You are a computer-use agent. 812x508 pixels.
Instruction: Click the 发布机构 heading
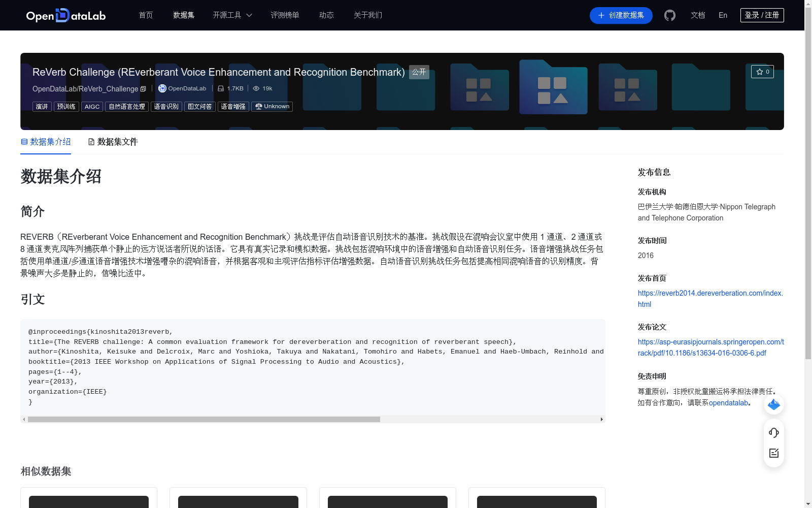click(652, 192)
